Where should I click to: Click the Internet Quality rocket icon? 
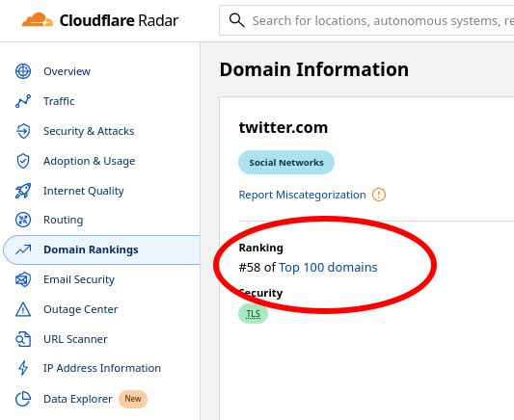[x=23, y=191]
